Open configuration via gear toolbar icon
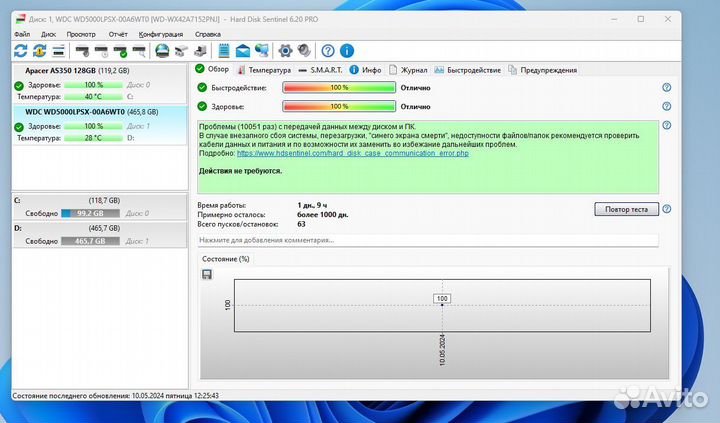The height and width of the screenshot is (423, 720). (285, 51)
